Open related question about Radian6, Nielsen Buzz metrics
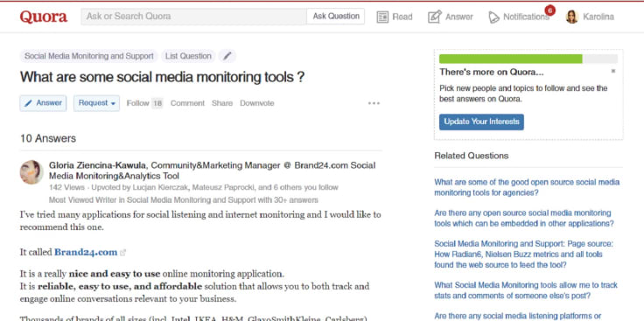The width and height of the screenshot is (644, 321). point(523,255)
